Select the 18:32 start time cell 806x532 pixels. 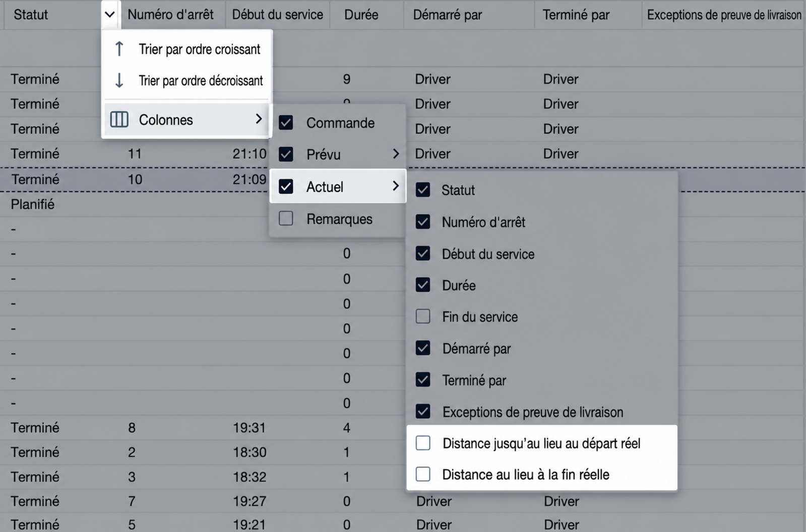point(249,477)
